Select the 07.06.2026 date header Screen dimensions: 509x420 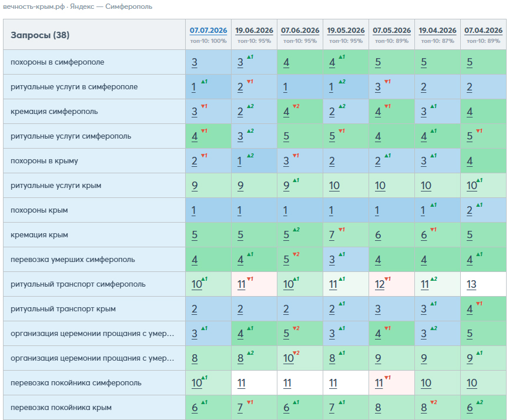[x=300, y=31]
